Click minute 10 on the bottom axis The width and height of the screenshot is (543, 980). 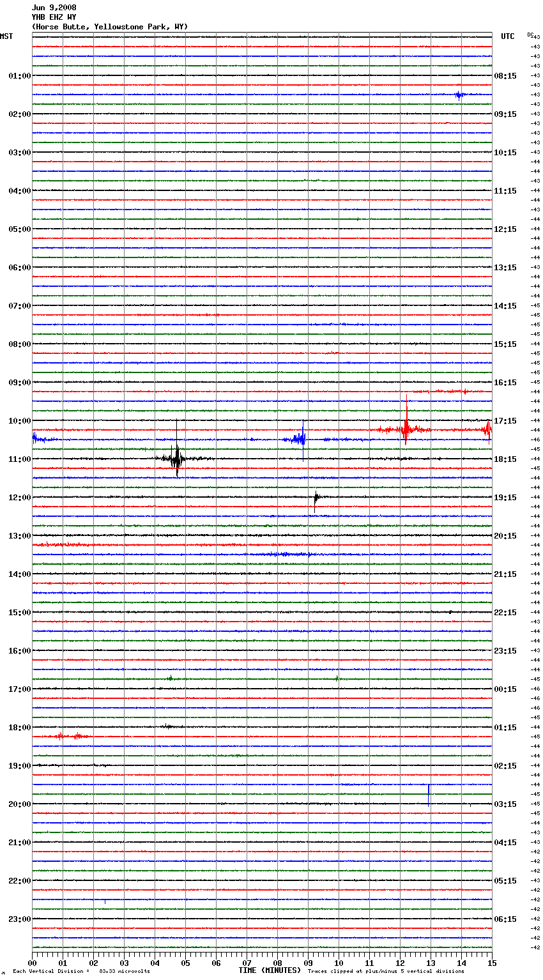(339, 963)
